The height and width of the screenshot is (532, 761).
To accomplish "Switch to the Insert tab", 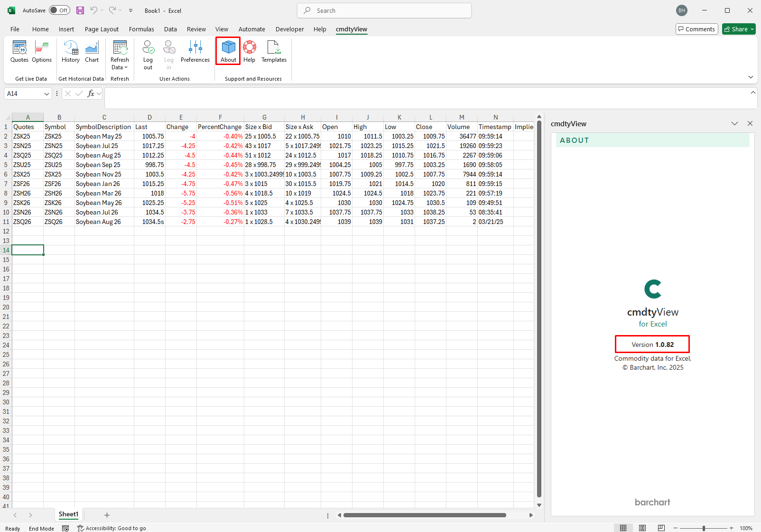I will (x=66, y=29).
